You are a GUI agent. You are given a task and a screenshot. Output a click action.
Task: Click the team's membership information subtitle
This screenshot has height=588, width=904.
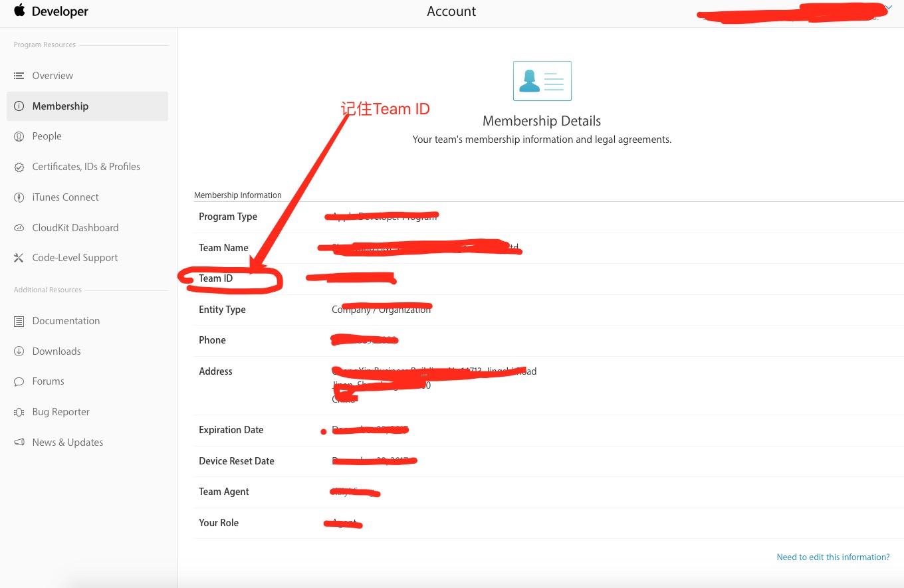[542, 140]
